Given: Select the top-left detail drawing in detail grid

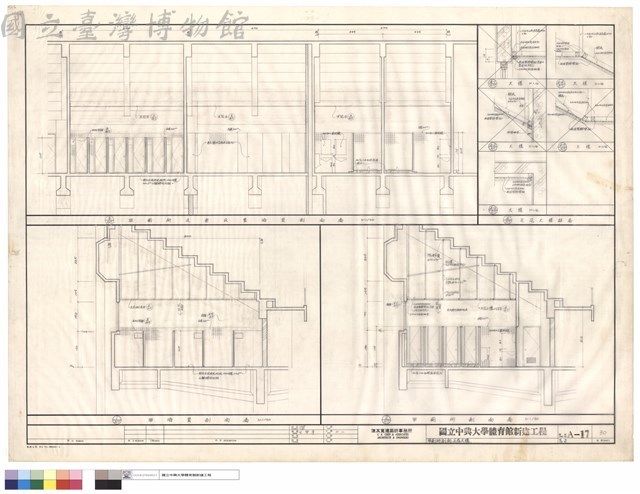Looking at the screenshot, I should click(512, 56).
